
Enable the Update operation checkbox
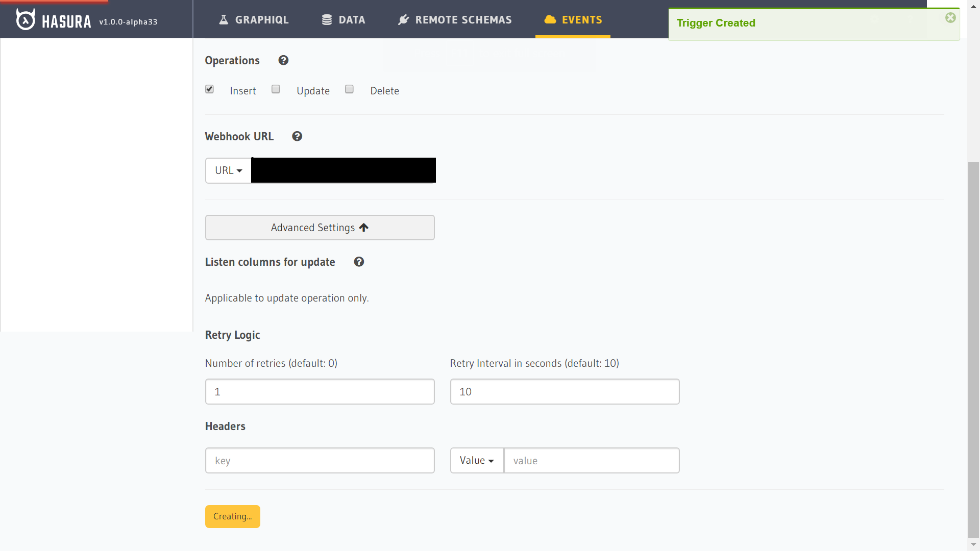click(276, 89)
